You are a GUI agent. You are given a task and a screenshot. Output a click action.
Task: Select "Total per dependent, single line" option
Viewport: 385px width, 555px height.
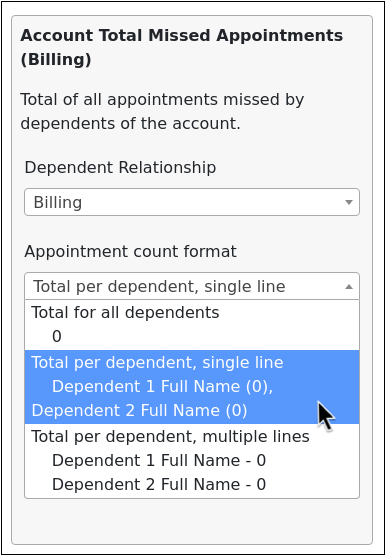(192, 387)
